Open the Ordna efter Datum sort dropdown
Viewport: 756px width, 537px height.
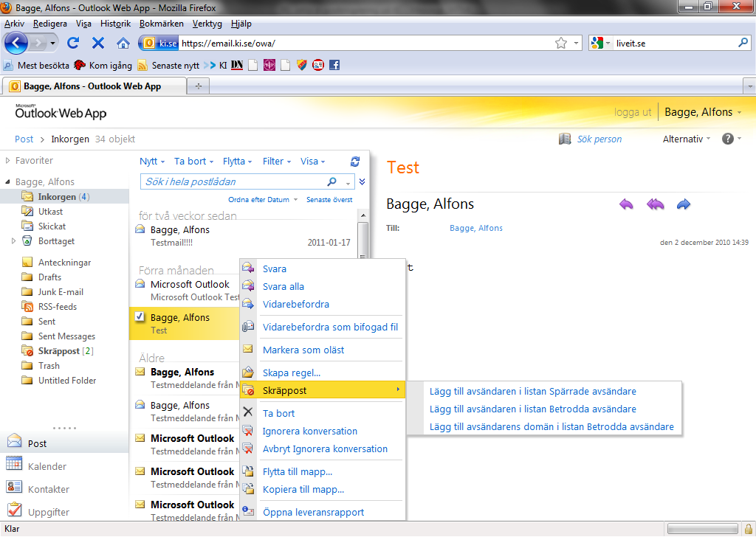click(263, 199)
